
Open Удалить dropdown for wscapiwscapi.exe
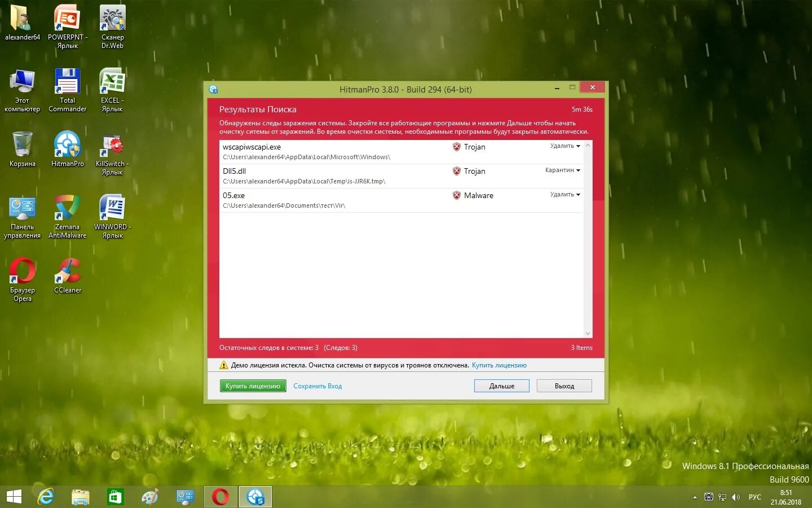click(565, 146)
